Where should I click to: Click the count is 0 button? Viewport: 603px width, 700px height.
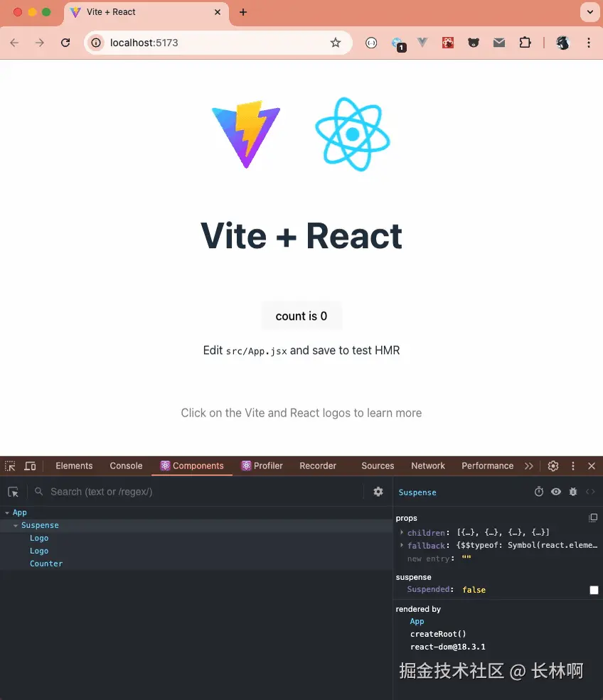coord(301,316)
